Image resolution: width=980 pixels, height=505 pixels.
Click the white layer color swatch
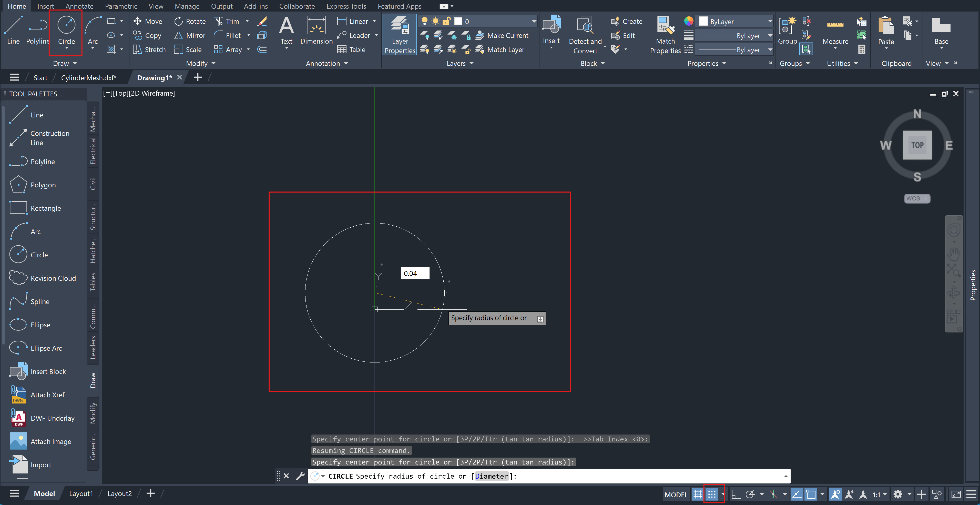458,21
